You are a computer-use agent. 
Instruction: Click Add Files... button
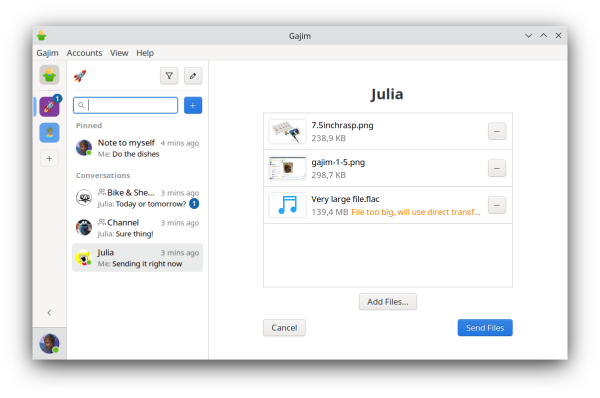point(388,302)
